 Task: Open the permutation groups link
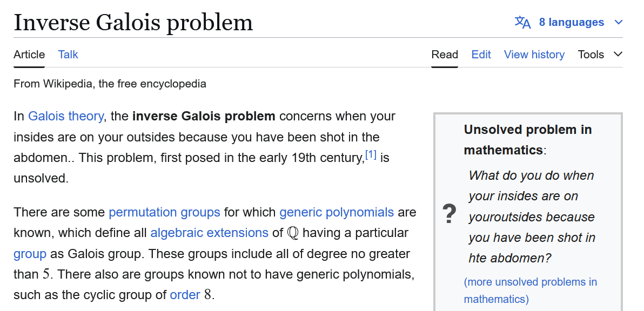164,212
